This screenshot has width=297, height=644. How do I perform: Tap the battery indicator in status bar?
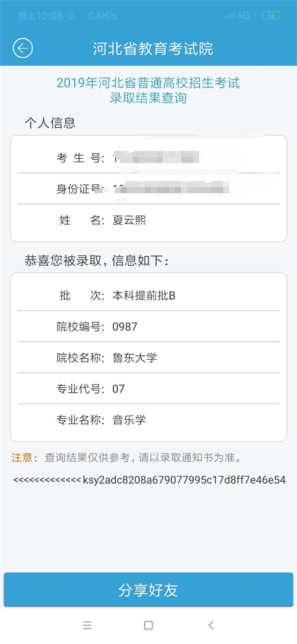click(x=271, y=15)
